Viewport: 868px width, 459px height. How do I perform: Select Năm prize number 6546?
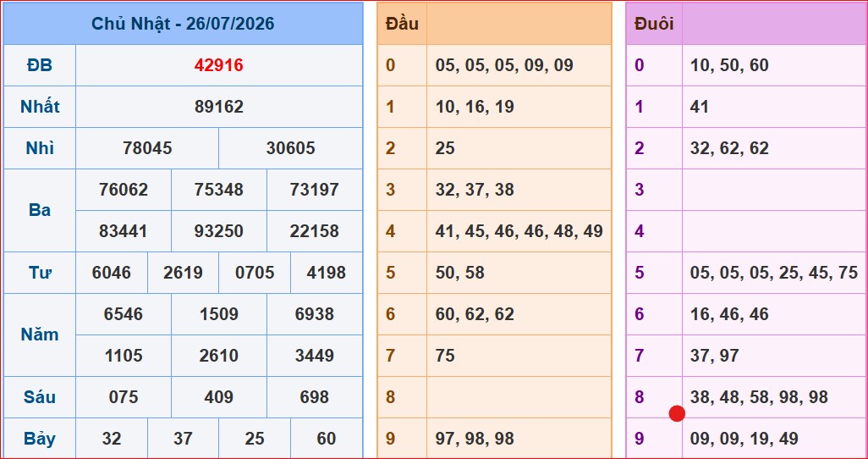[124, 314]
